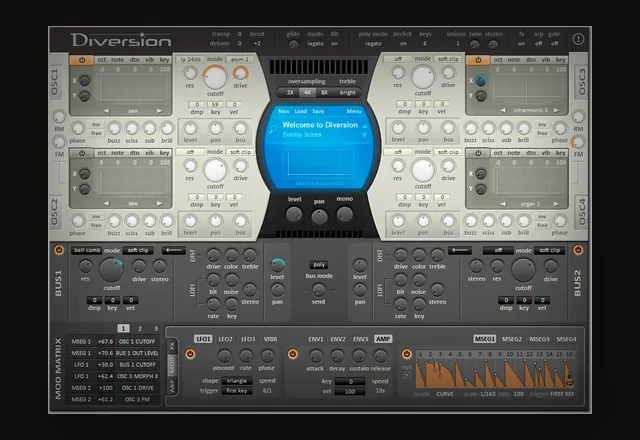Open LFO shape triangle dropdown

coord(237,381)
